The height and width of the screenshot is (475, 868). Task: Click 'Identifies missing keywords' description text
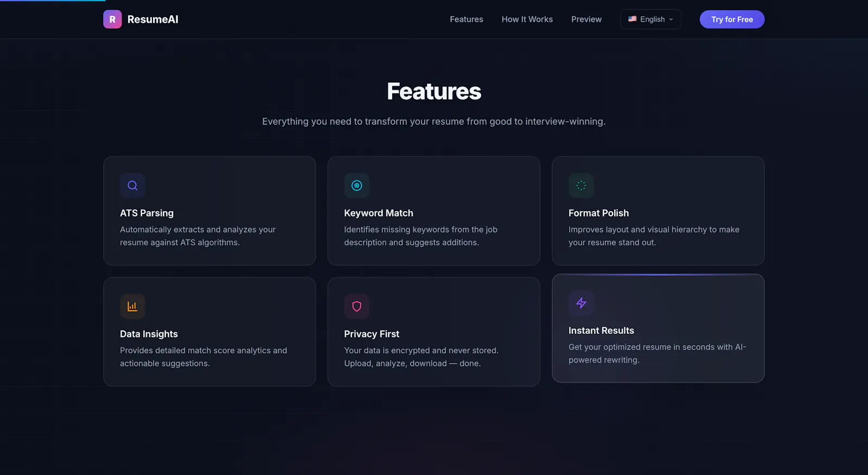421,236
